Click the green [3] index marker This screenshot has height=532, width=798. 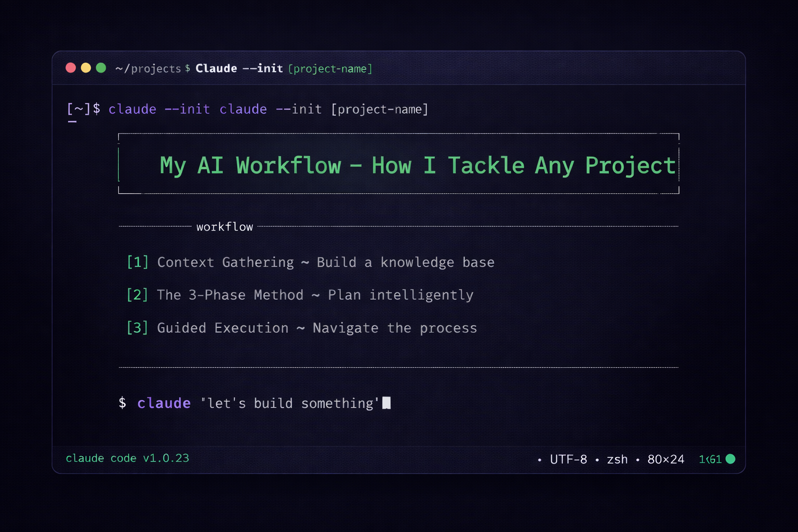click(138, 328)
